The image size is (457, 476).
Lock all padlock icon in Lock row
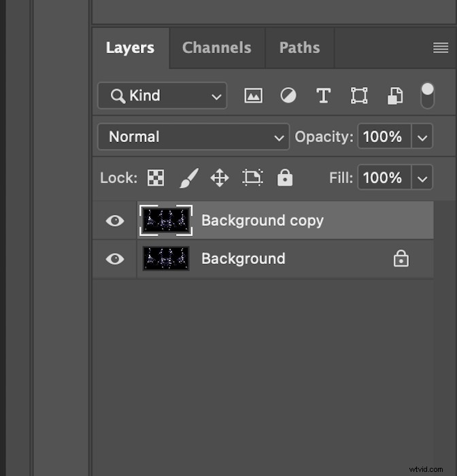coord(285,177)
